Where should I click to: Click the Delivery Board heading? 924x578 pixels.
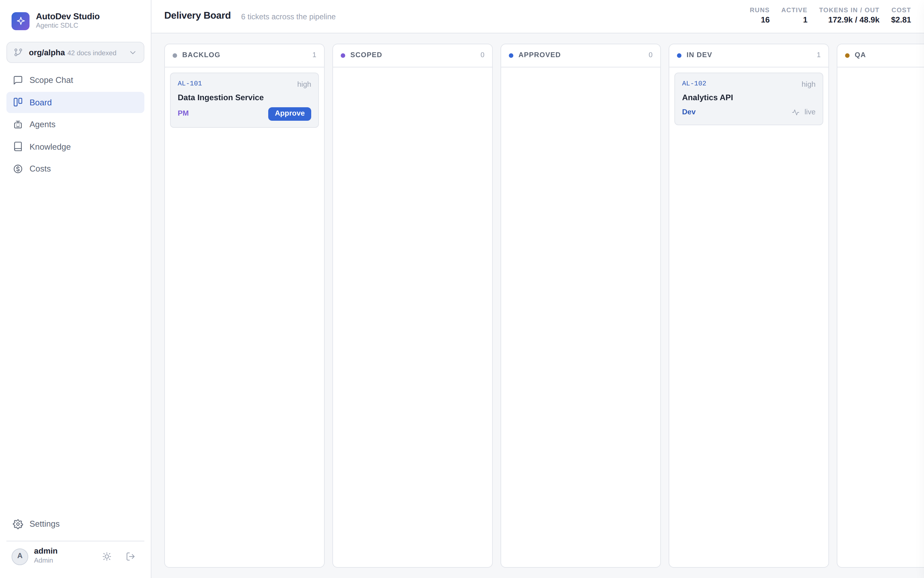pyautogui.click(x=197, y=16)
